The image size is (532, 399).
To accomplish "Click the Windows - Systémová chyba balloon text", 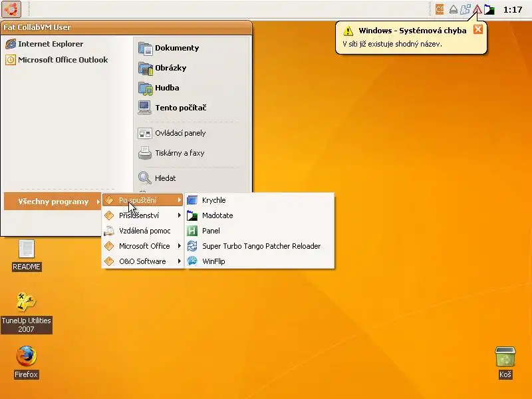I will pos(412,31).
